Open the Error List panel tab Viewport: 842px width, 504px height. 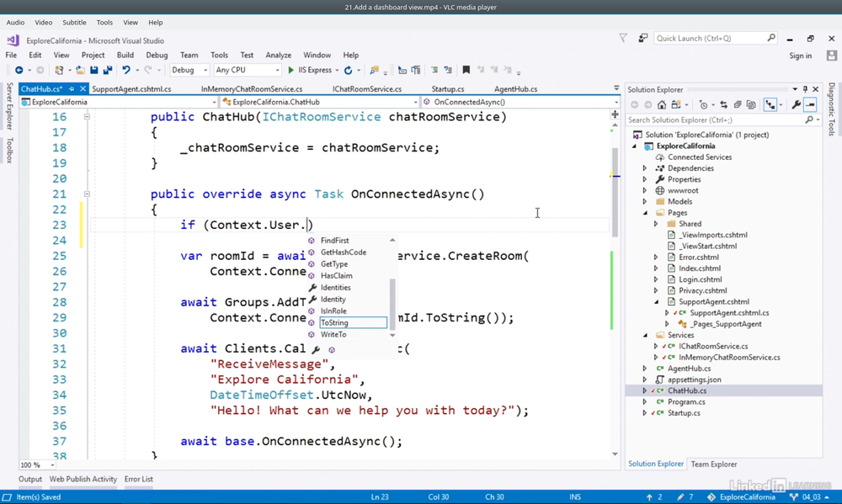point(139,479)
